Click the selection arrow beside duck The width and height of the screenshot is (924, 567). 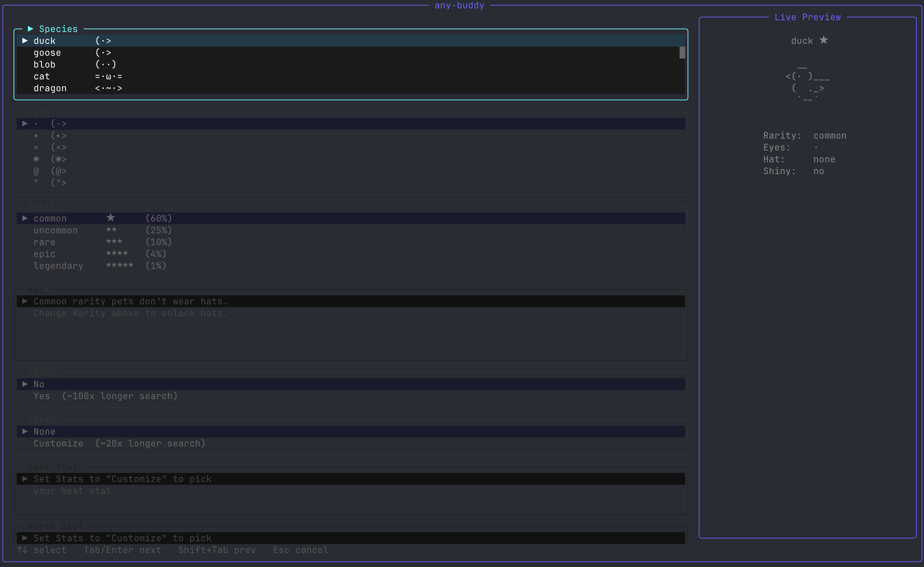pos(25,40)
